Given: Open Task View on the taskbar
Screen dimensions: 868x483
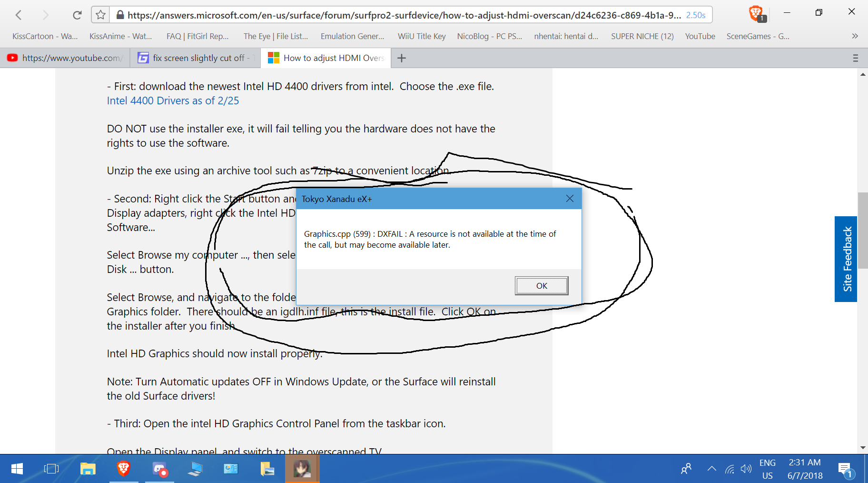Looking at the screenshot, I should [51, 469].
